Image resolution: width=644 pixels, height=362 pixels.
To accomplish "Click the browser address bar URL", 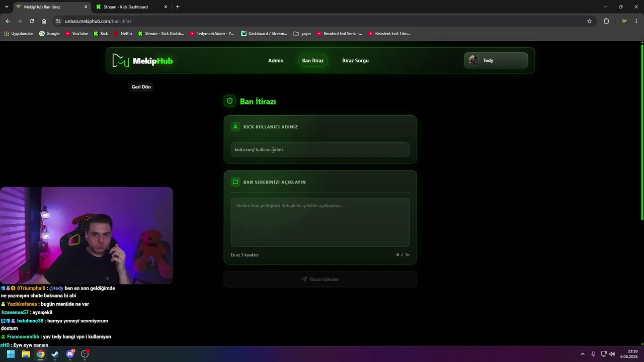I will point(98,21).
